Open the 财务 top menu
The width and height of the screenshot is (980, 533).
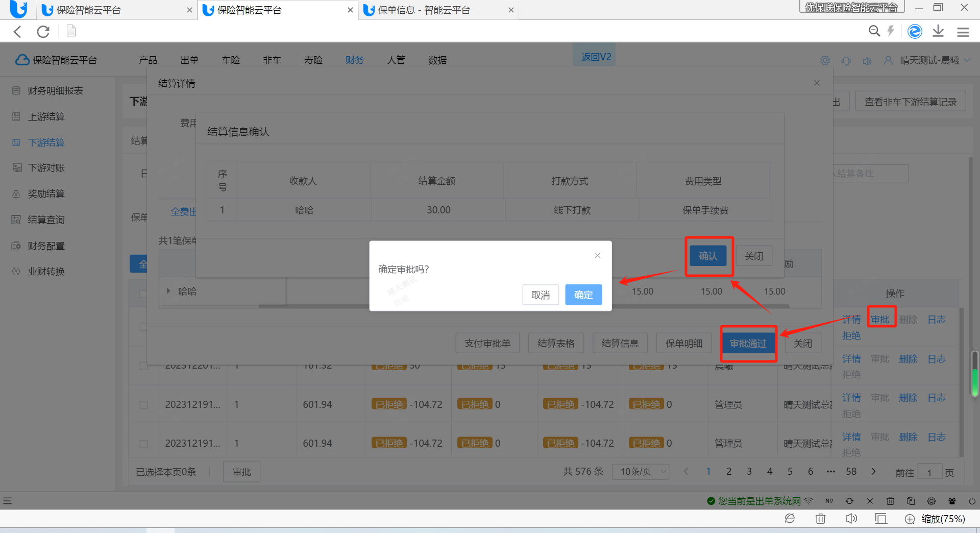click(354, 60)
